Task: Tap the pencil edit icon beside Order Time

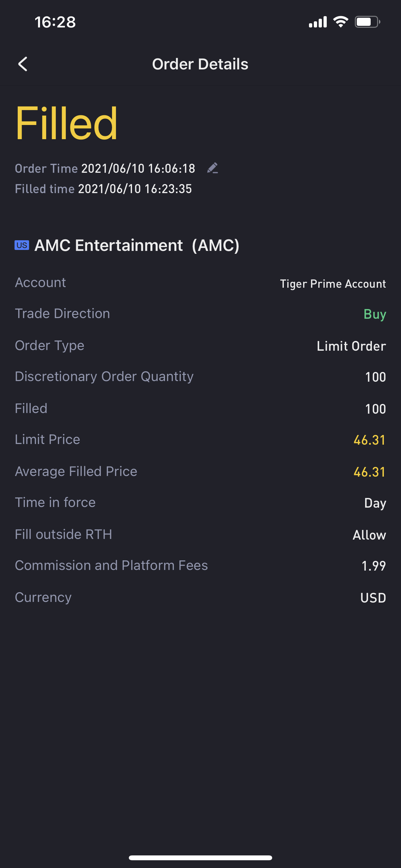Action: 212,168
